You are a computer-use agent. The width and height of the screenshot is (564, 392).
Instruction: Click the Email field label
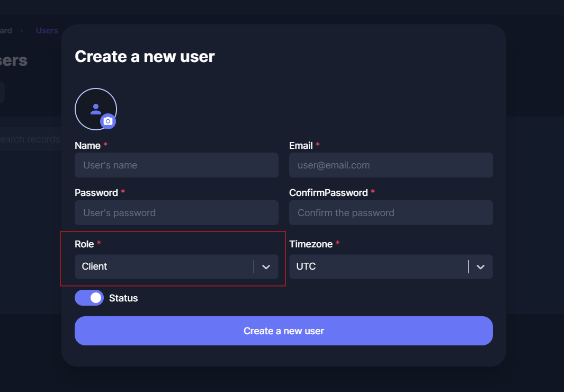(301, 145)
